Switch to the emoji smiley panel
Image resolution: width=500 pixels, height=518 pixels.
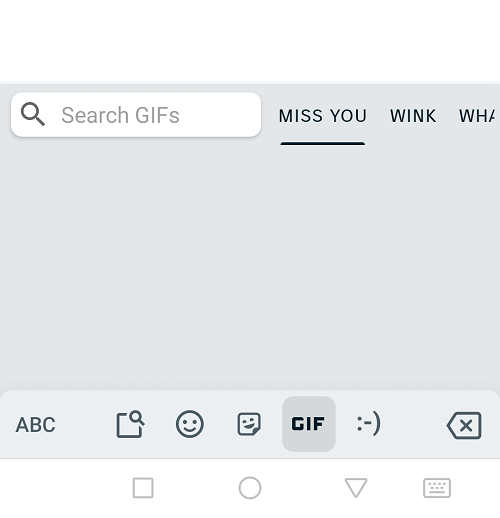pos(190,424)
